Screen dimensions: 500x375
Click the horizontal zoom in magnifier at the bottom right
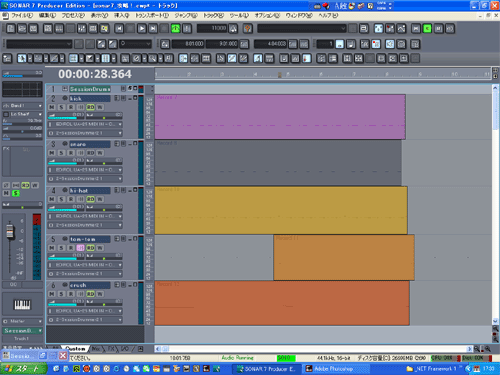(488, 349)
